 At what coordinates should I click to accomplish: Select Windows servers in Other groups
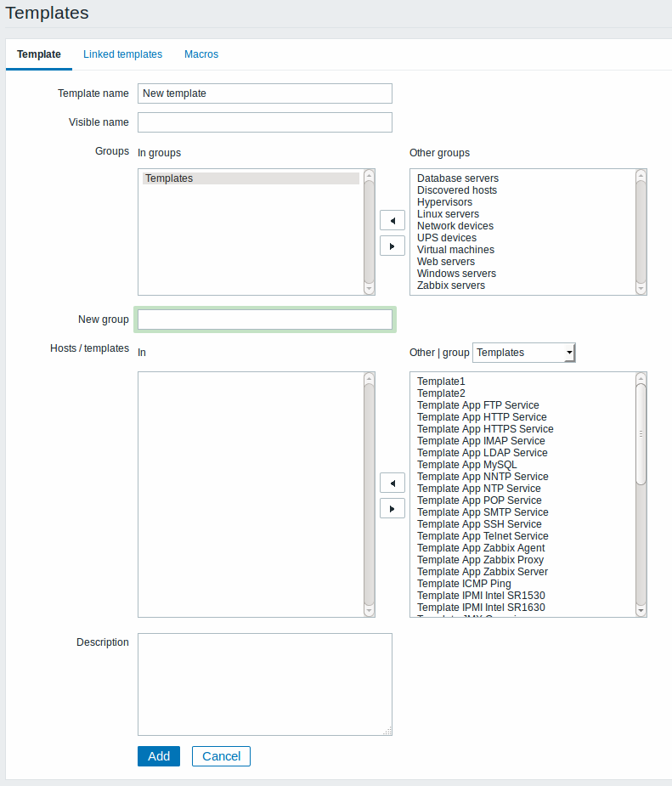(456, 274)
